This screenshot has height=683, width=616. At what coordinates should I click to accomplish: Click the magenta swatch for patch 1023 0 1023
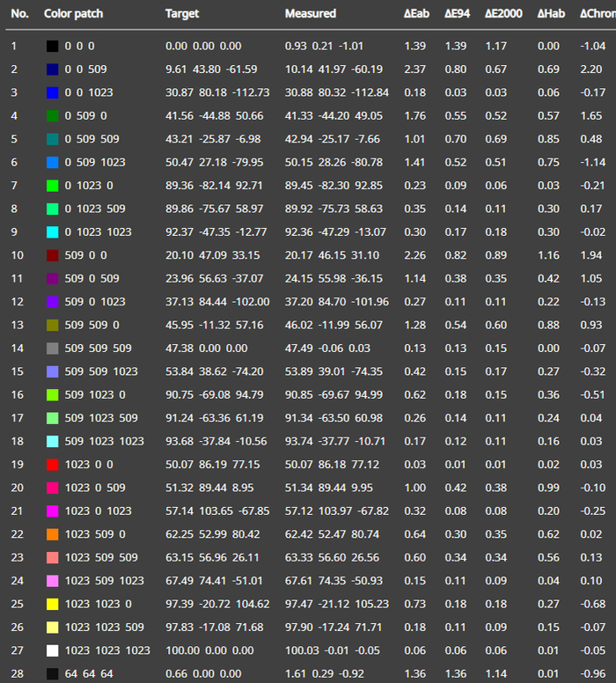[x=52, y=511]
